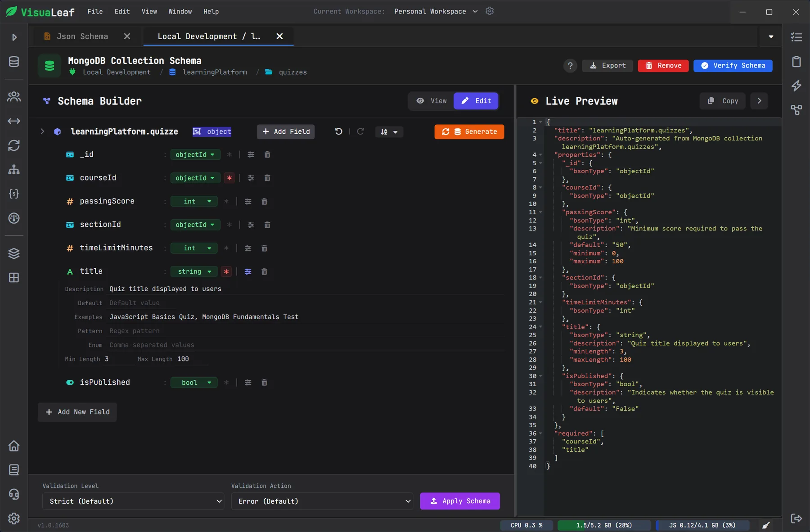Click the workspace settings gear in title bar
Viewport: 810px width, 532px height.
pos(490,11)
